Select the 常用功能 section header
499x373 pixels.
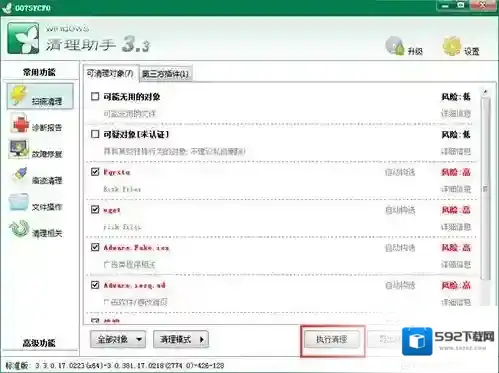point(39,72)
